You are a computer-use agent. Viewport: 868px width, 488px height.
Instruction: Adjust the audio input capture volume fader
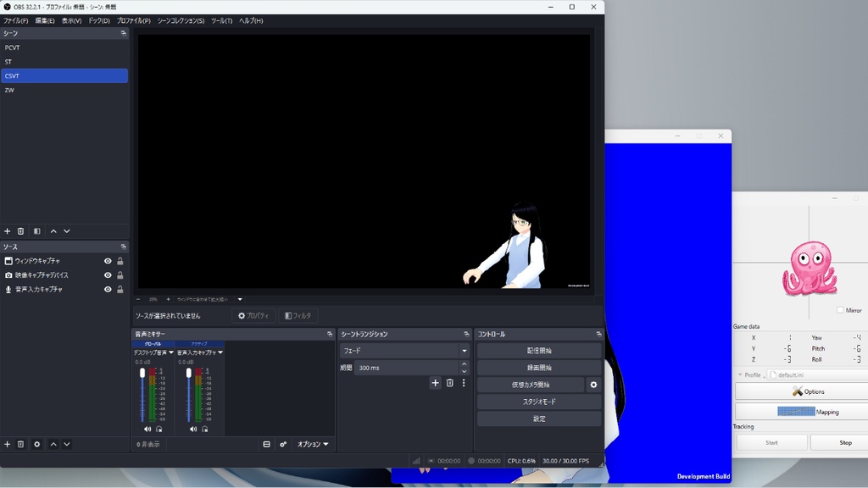coord(189,373)
